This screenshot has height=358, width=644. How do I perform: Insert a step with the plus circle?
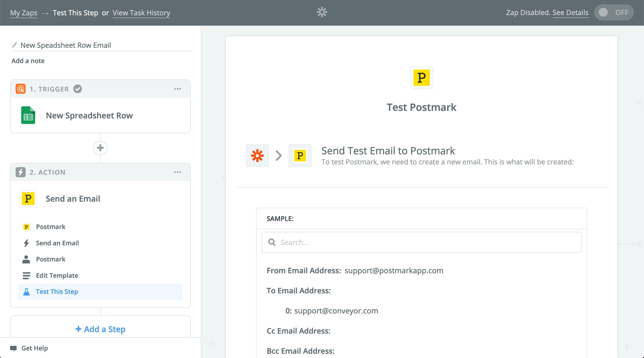[100, 148]
